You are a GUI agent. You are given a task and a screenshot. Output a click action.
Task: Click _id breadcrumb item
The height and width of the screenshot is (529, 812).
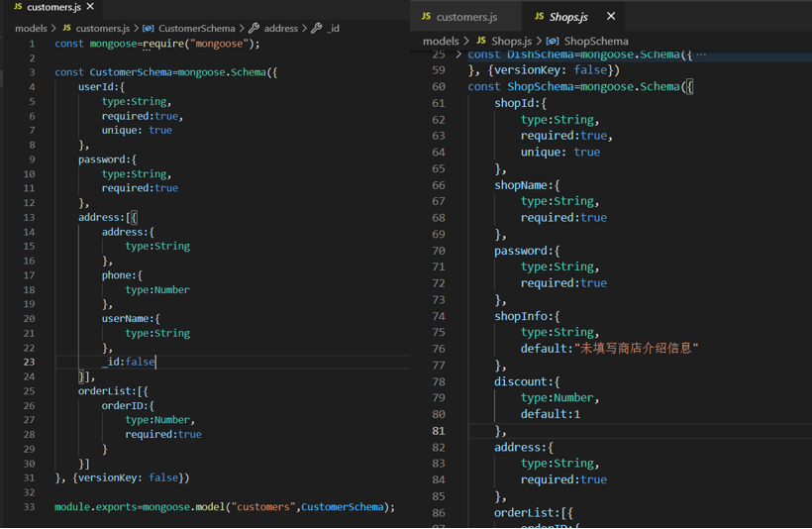(x=334, y=29)
